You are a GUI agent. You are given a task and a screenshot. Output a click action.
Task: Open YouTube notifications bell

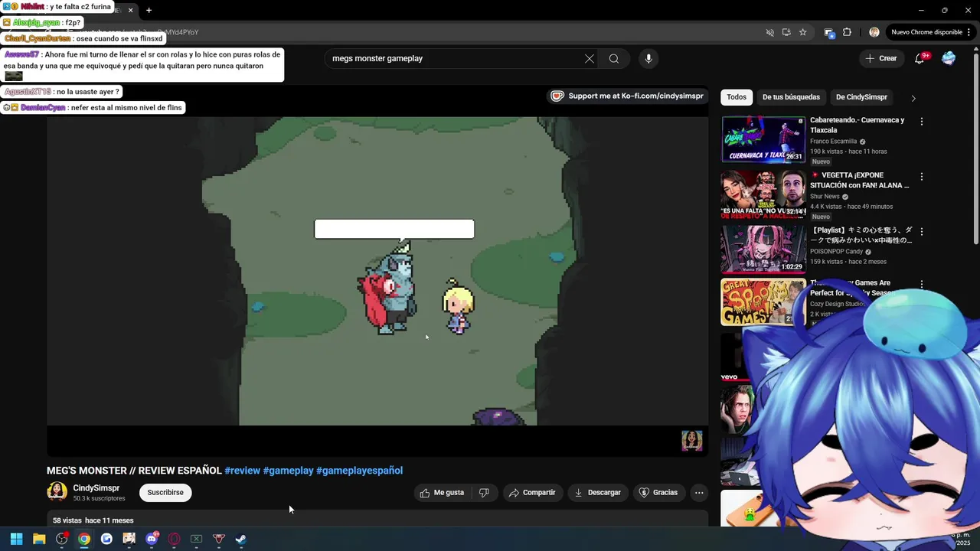click(920, 59)
